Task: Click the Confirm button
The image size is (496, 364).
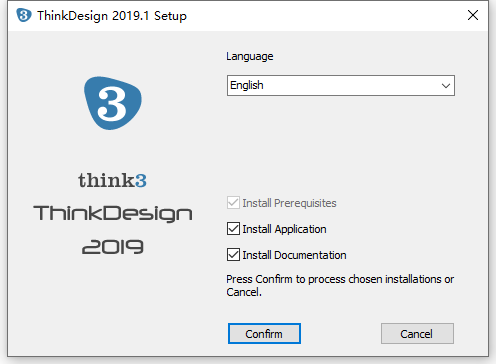Action: point(264,333)
